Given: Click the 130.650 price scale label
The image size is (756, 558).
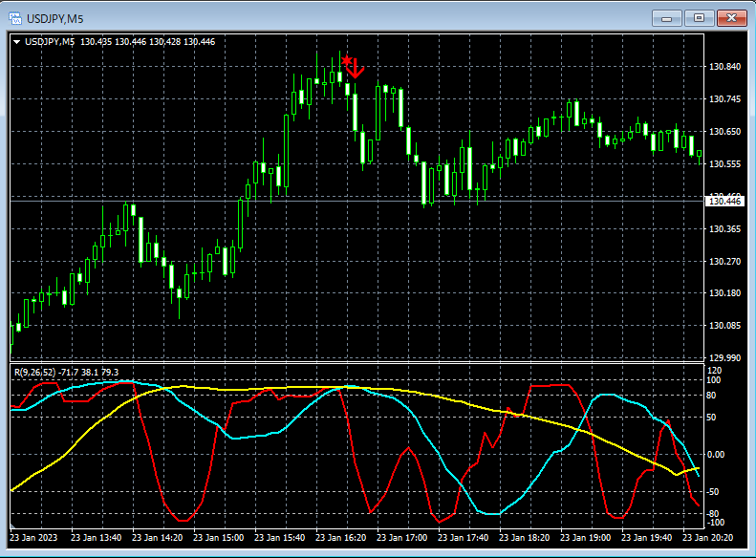Looking at the screenshot, I should (724, 131).
